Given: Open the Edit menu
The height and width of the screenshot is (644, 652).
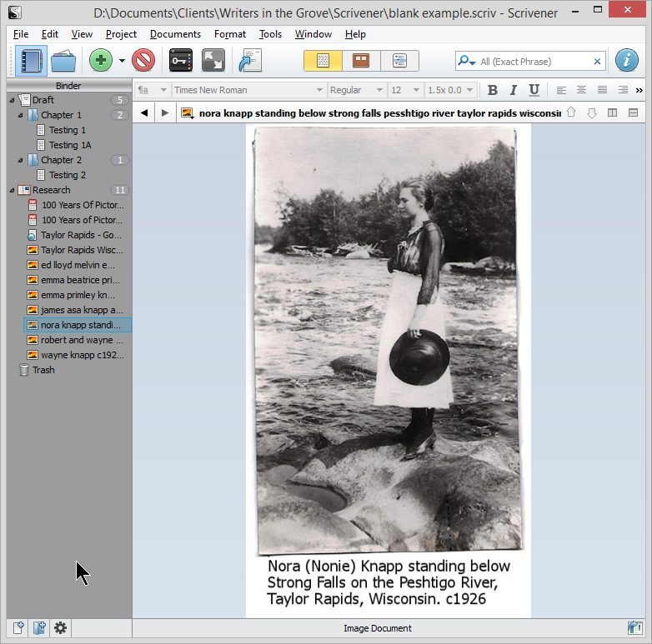Looking at the screenshot, I should 49,34.
